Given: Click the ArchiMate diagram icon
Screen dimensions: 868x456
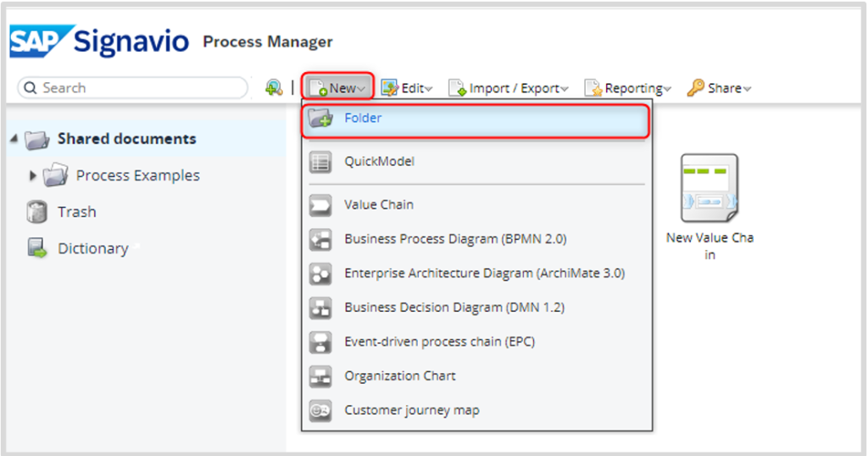Looking at the screenshot, I should click(320, 274).
